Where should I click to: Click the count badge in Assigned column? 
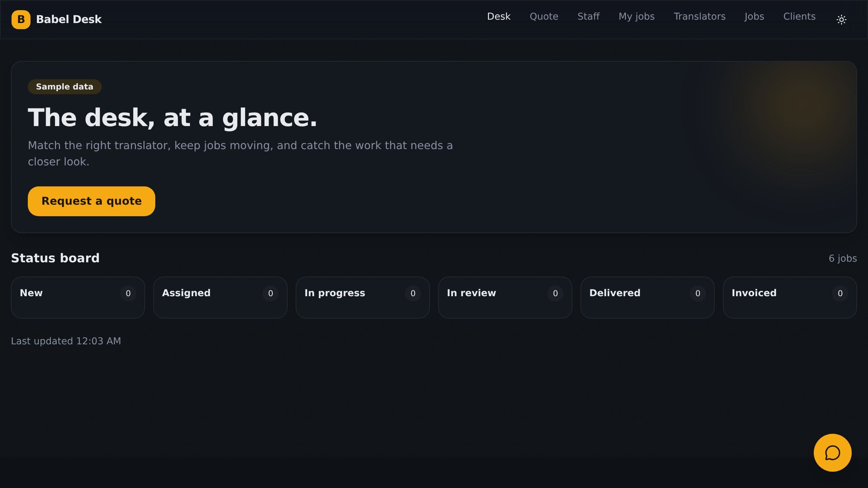[271, 293]
